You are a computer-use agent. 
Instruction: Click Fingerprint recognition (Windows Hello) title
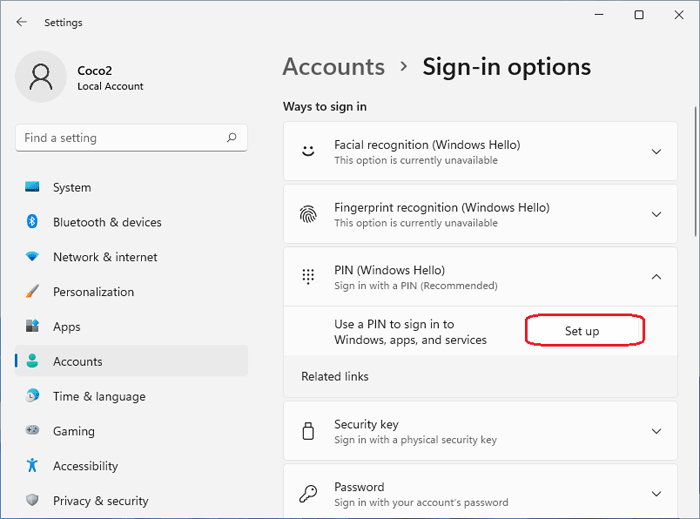click(442, 208)
